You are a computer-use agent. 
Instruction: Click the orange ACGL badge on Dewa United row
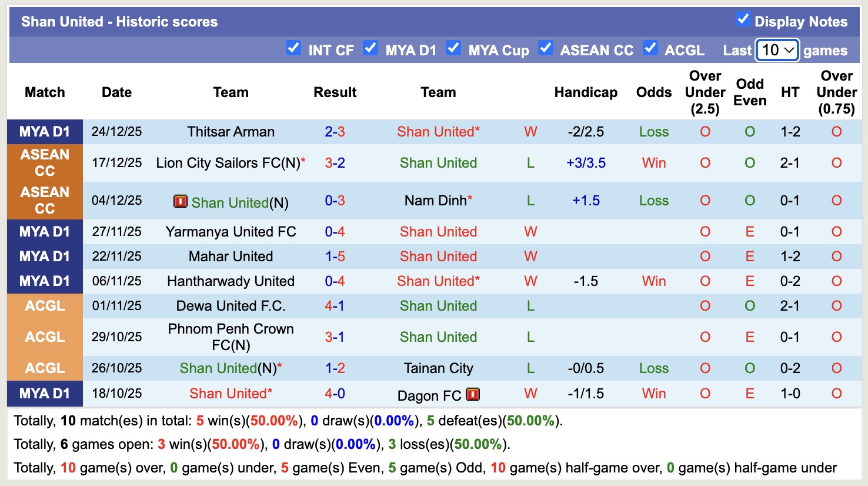[44, 306]
